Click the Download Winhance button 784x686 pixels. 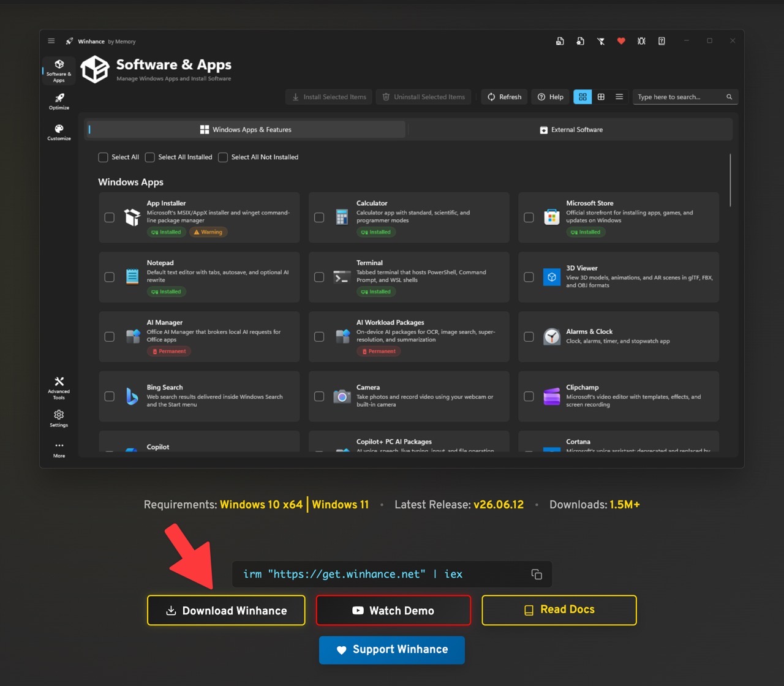226,610
